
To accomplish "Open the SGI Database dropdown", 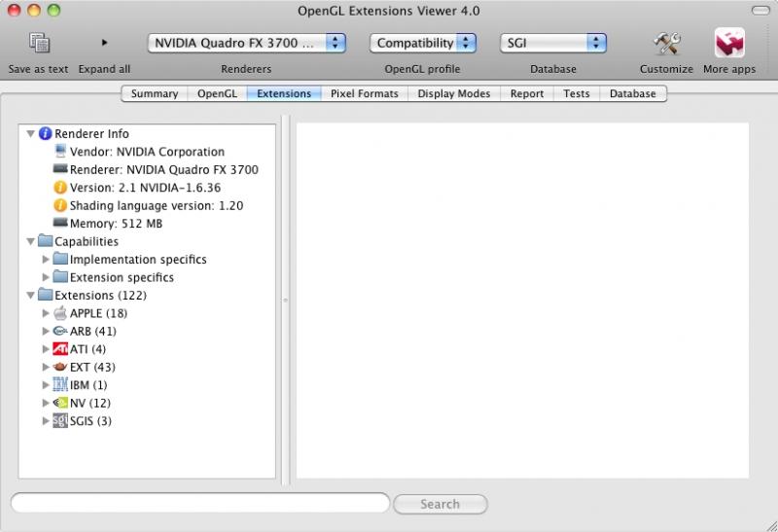I will coord(553,43).
